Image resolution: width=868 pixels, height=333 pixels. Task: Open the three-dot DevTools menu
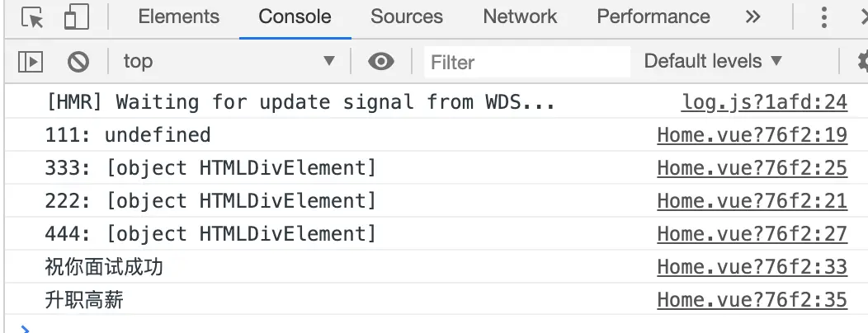tap(823, 17)
